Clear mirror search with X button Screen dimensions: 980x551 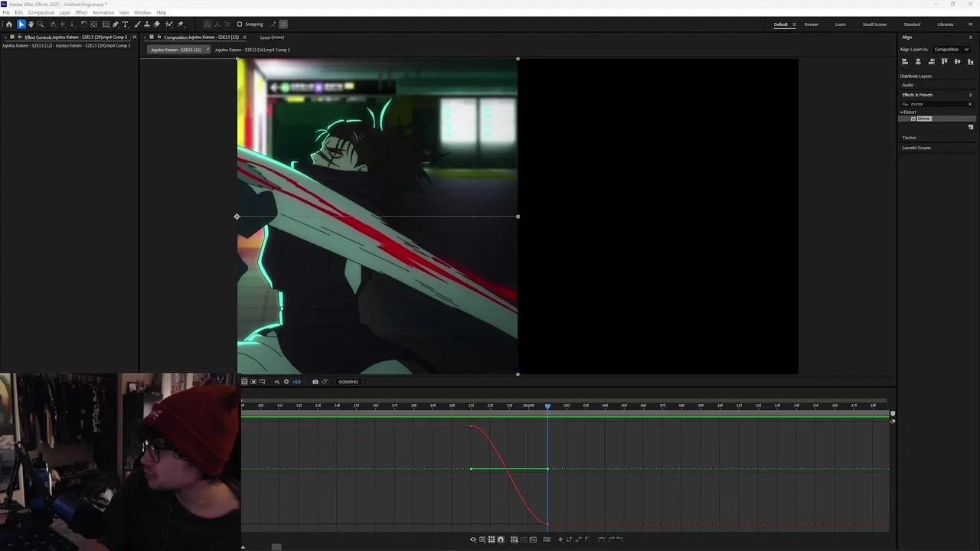pyautogui.click(x=970, y=104)
